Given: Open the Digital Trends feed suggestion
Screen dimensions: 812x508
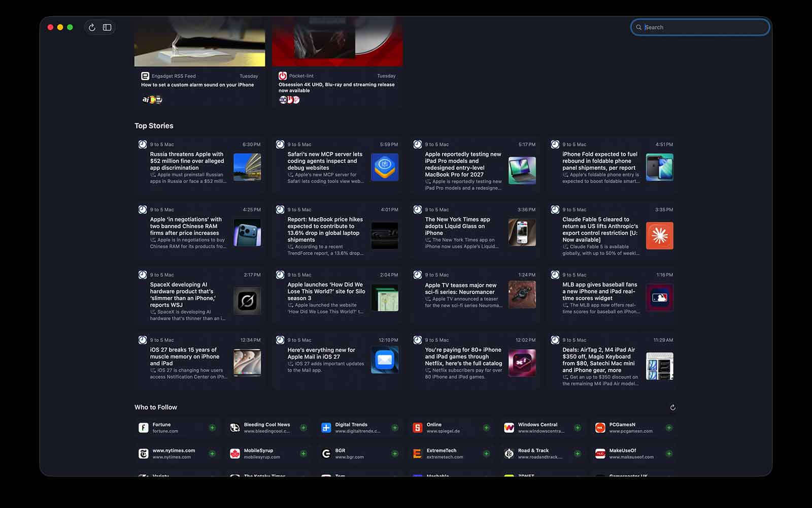Looking at the screenshot, I should [360, 428].
